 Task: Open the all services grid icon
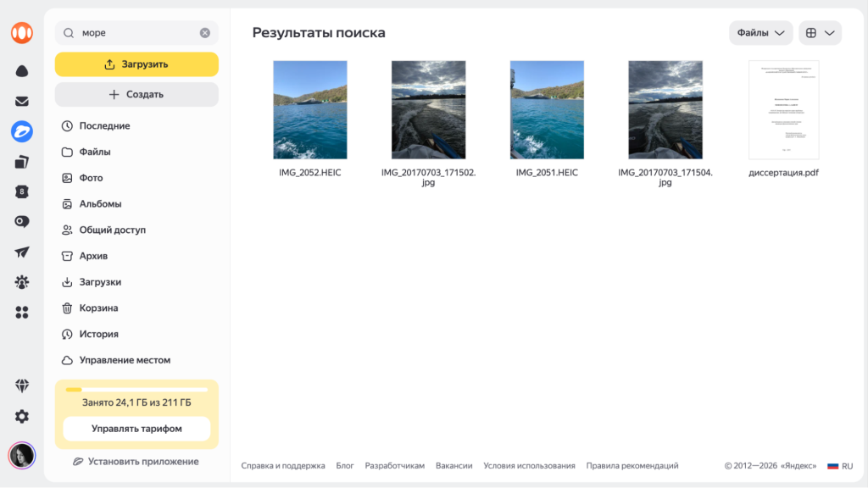pyautogui.click(x=22, y=313)
